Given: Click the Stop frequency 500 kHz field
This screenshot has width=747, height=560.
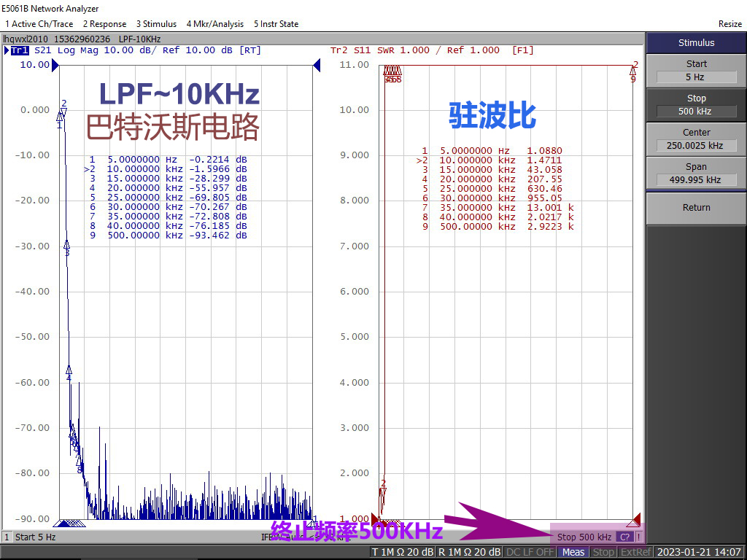Looking at the screenshot, I should (696, 112).
